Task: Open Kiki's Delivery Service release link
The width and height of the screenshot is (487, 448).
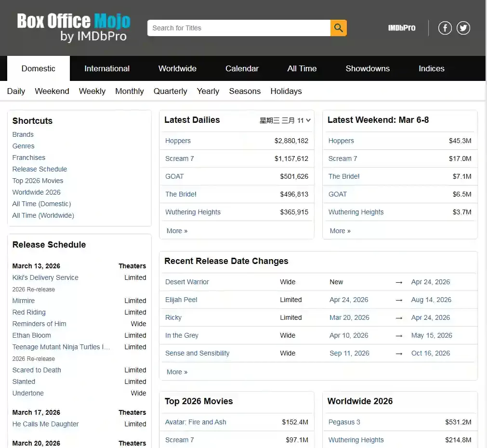Action: pyautogui.click(x=45, y=277)
